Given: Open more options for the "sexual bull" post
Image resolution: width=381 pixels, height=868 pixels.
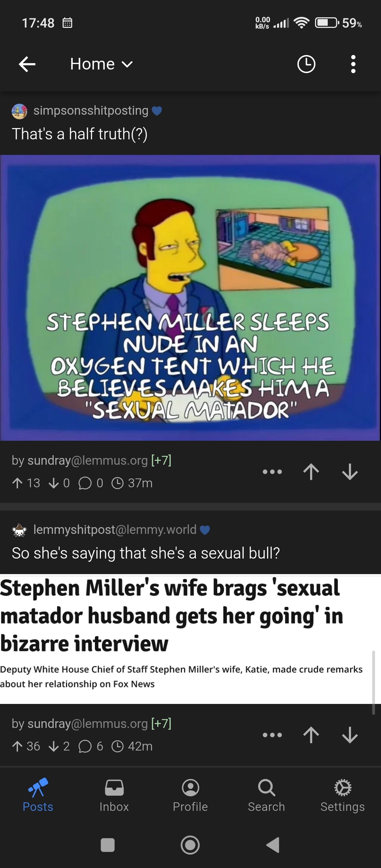Looking at the screenshot, I should [x=272, y=735].
